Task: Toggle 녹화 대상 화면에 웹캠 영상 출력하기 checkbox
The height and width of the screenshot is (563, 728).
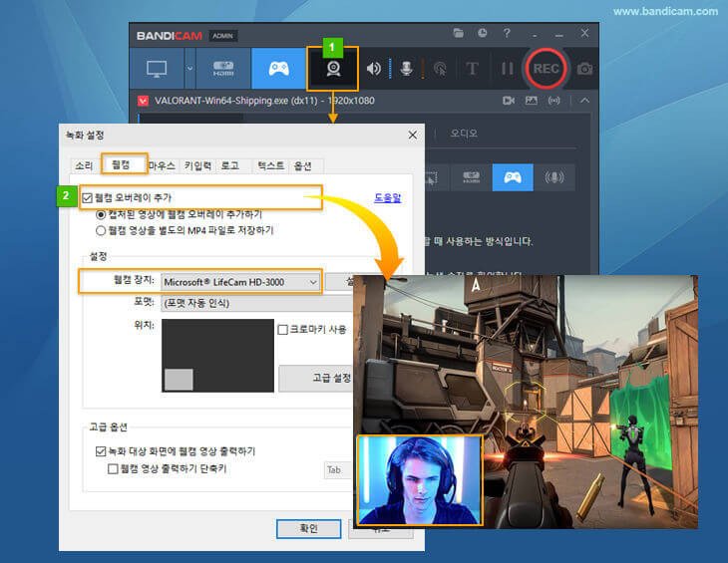Action: coord(101,451)
